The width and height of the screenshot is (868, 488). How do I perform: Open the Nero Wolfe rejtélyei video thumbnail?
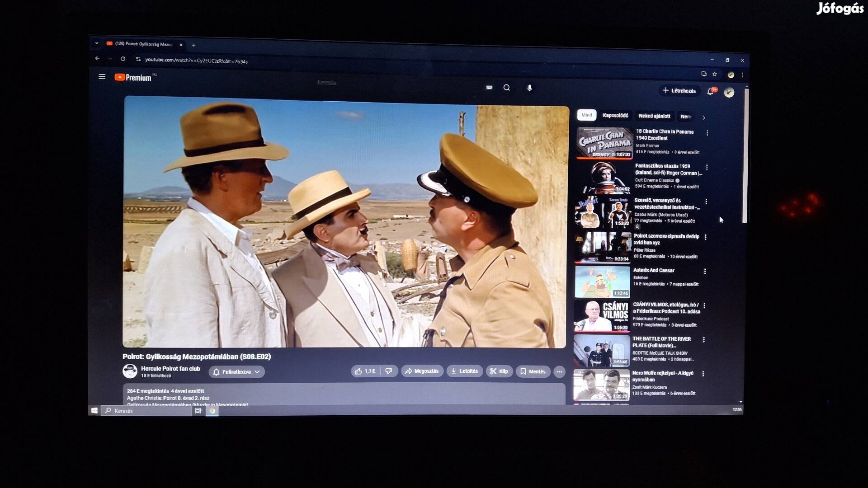tap(601, 385)
